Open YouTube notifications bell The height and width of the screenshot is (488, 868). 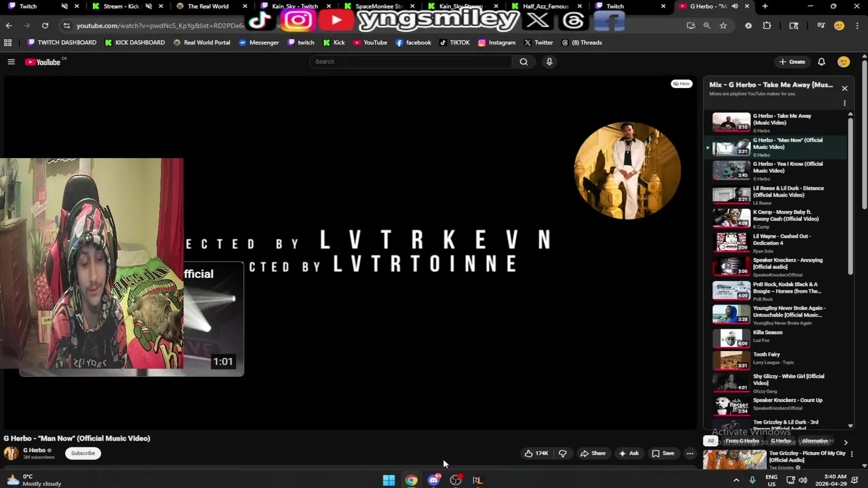[x=821, y=62]
